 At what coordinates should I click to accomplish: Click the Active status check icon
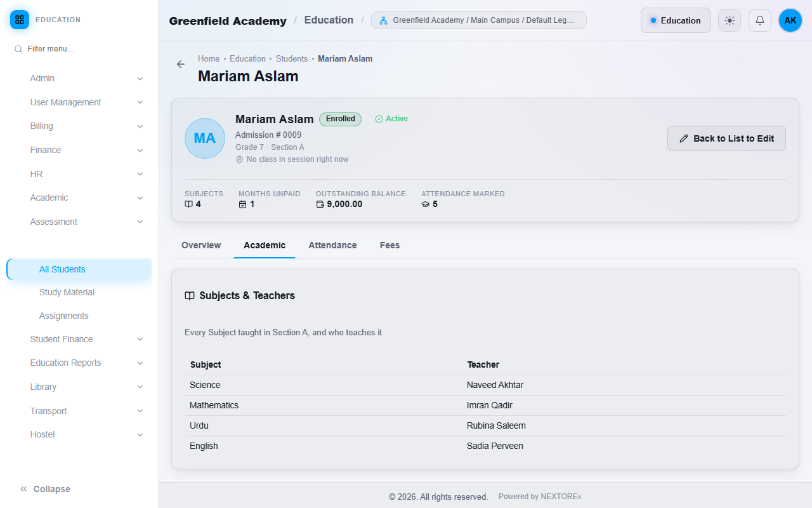(x=379, y=119)
